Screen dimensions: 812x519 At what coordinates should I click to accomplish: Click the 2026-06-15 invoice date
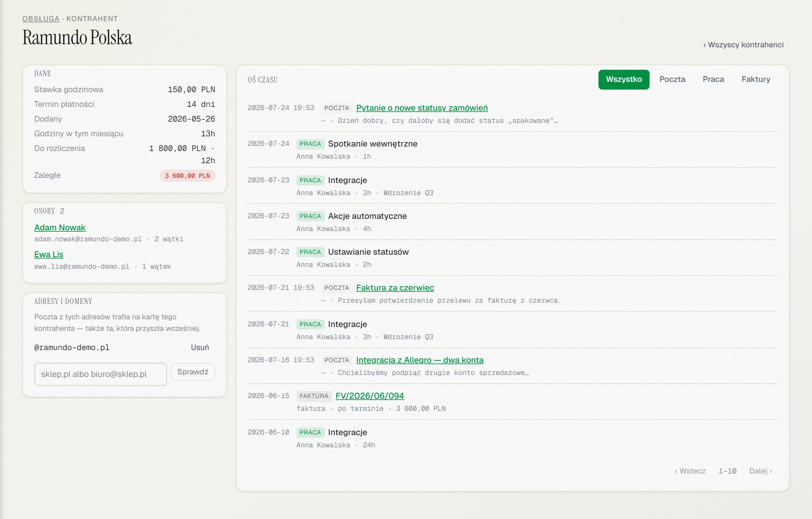tap(269, 395)
